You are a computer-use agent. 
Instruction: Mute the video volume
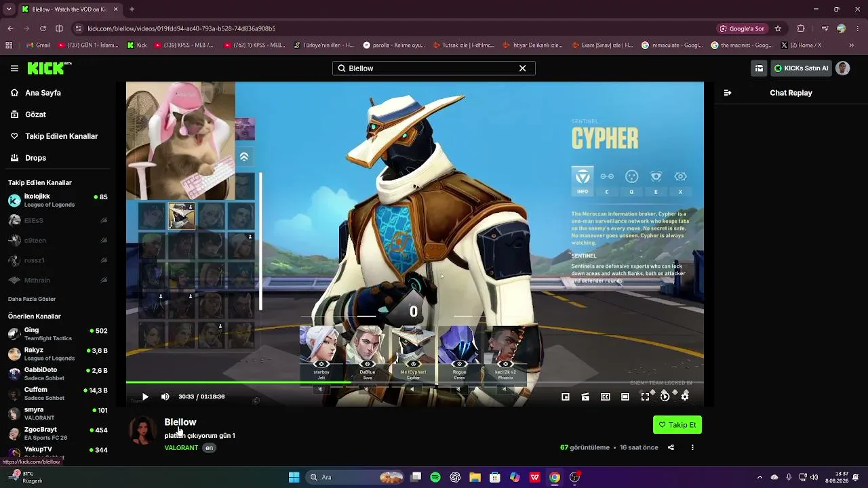pos(165,396)
